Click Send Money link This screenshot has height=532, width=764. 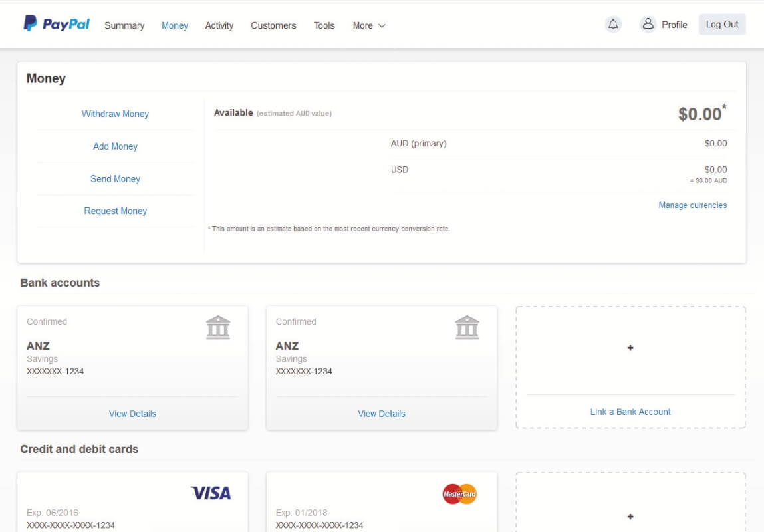click(x=115, y=179)
